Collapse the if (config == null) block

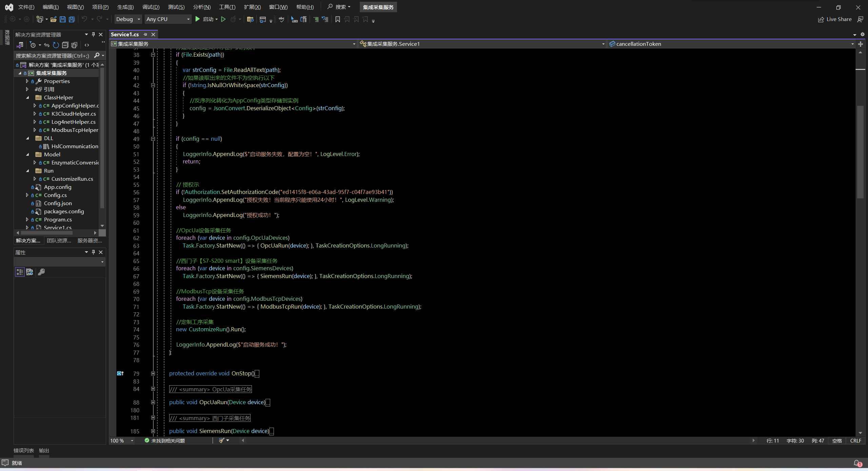[x=153, y=139]
